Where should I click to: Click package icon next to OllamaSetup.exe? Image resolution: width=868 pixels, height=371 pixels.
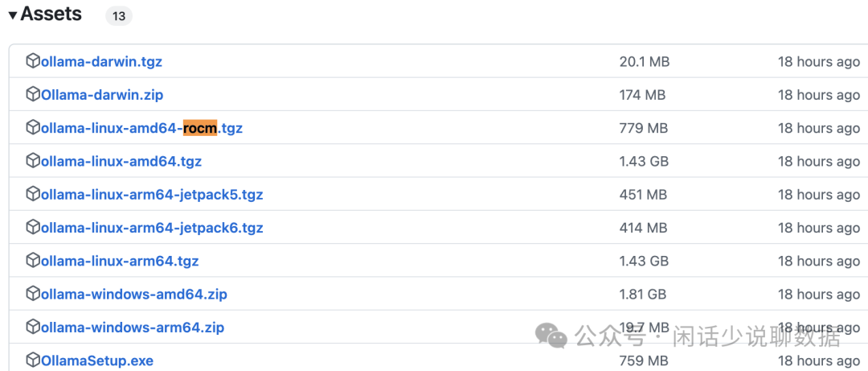tap(33, 360)
